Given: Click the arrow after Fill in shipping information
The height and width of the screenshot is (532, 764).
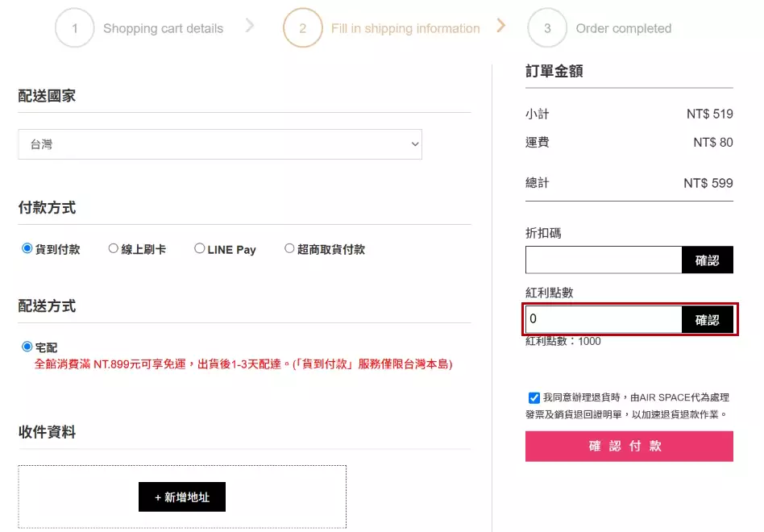Looking at the screenshot, I should click(501, 26).
